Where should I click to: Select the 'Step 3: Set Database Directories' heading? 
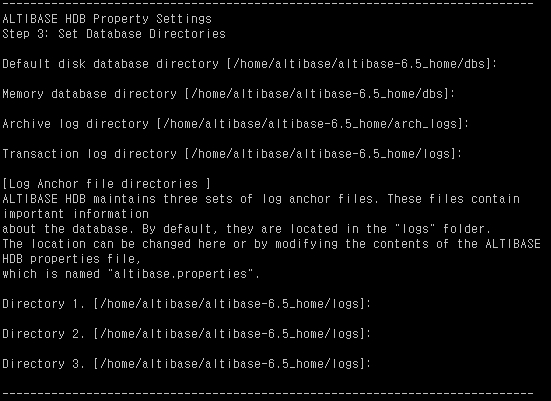coord(114,34)
